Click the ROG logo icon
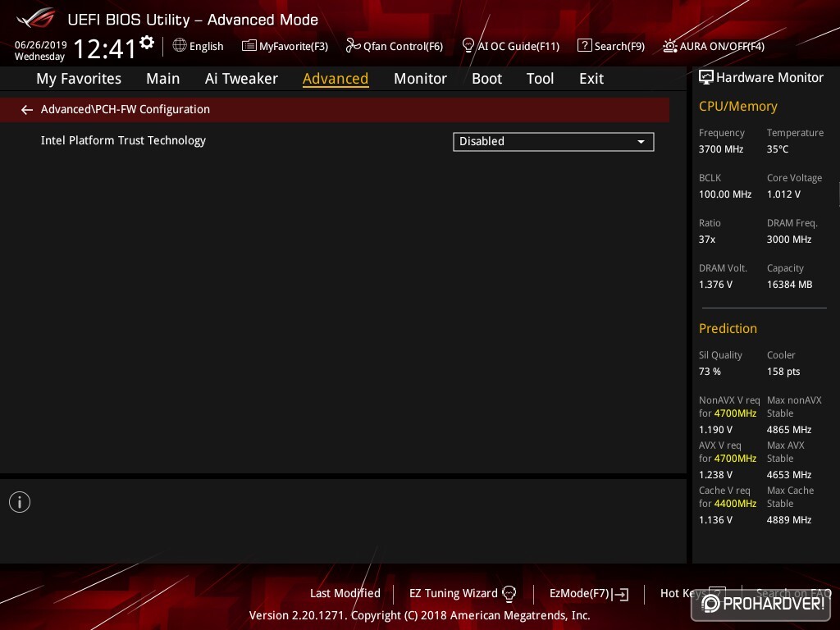 (36, 18)
